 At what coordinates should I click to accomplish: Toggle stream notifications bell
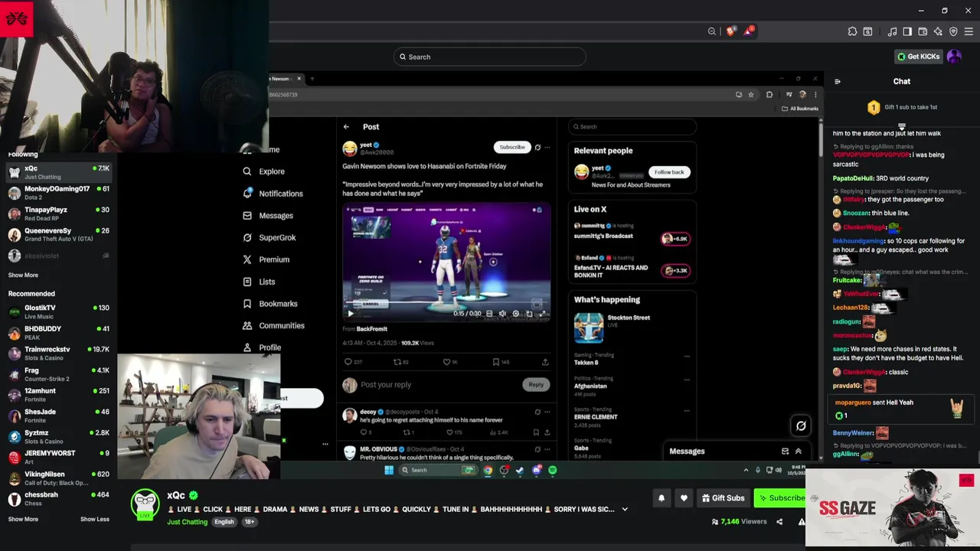(x=661, y=498)
